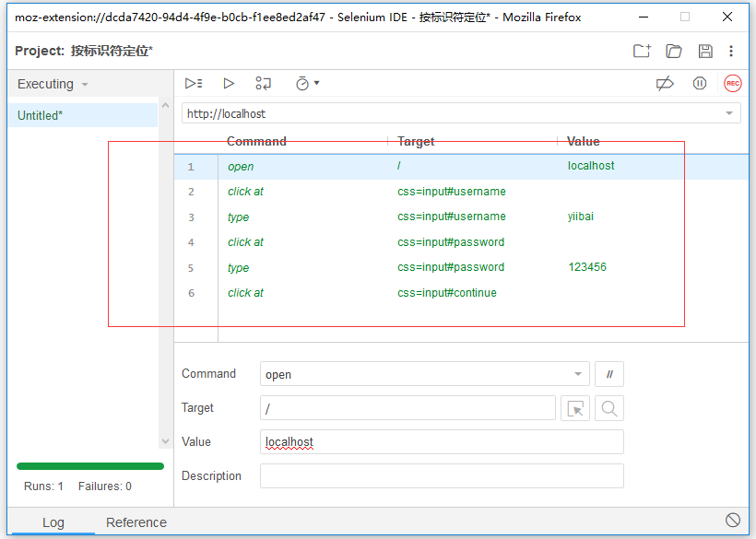Step over current command icon
This screenshot has height=539, width=756.
click(264, 83)
